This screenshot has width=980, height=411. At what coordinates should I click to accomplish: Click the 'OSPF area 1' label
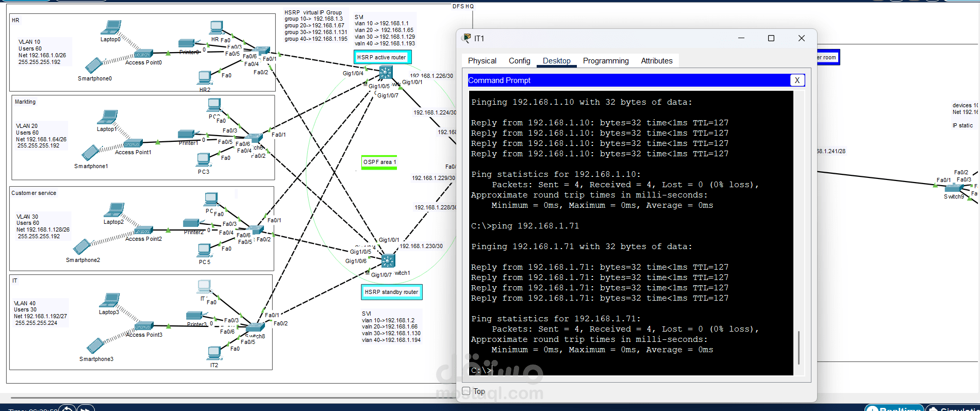click(379, 162)
